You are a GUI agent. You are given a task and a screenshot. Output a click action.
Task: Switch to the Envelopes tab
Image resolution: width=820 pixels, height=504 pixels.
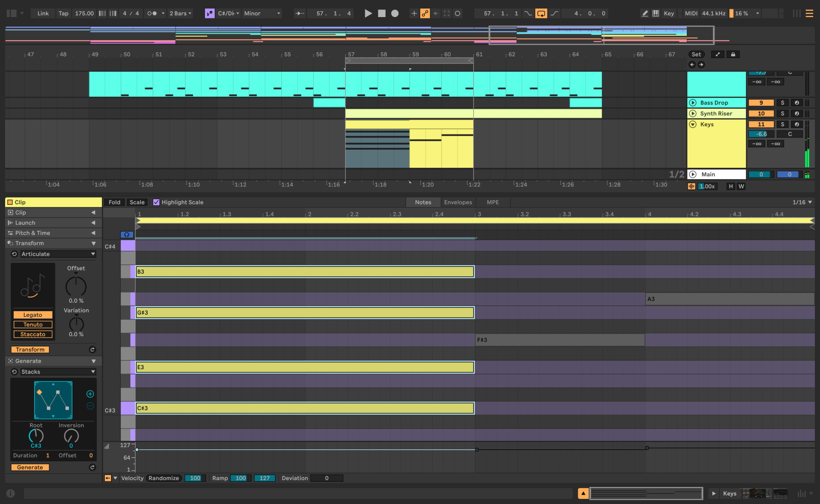(x=458, y=202)
